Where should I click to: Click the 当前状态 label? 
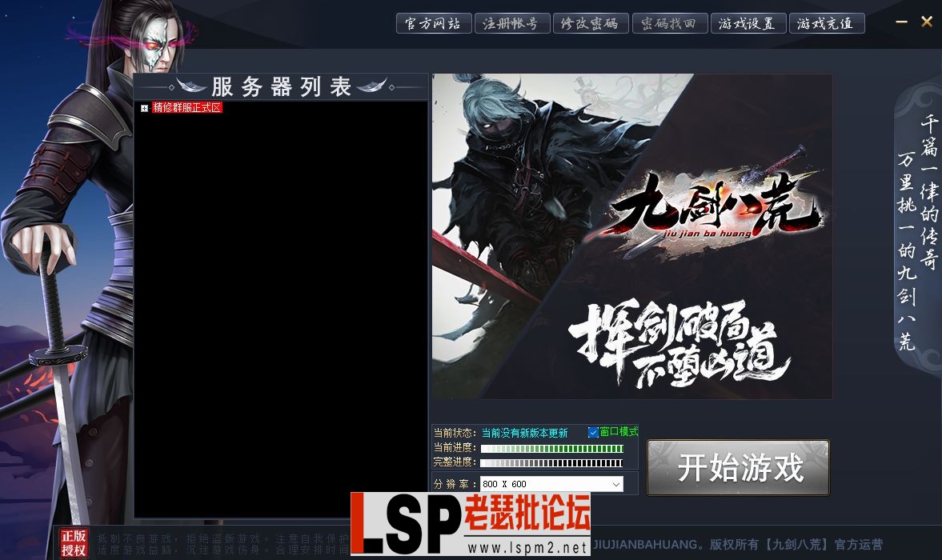455,433
